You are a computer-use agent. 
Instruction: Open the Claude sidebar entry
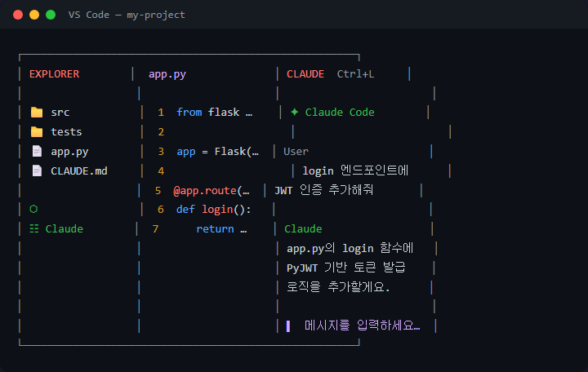point(65,228)
